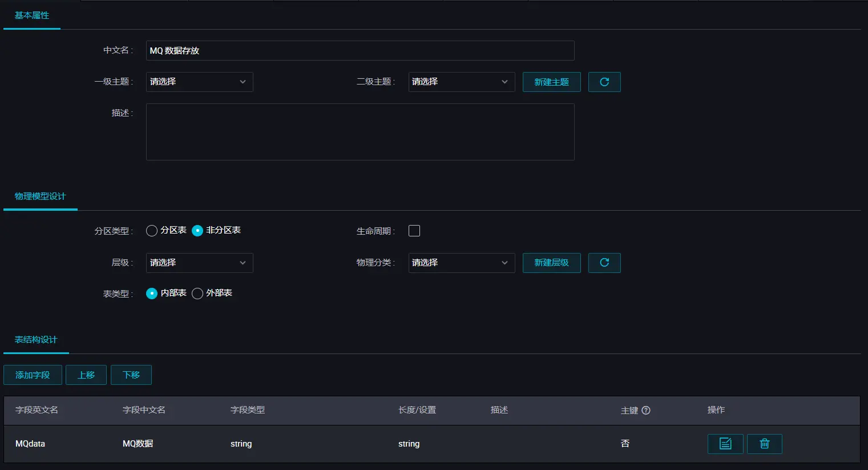The width and height of the screenshot is (868, 470).
Task: Click the 上移 button
Action: tap(86, 375)
